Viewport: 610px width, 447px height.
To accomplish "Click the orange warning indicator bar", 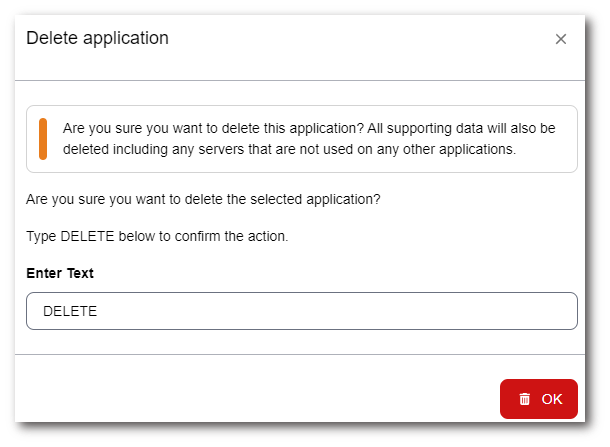I will 43,139.
